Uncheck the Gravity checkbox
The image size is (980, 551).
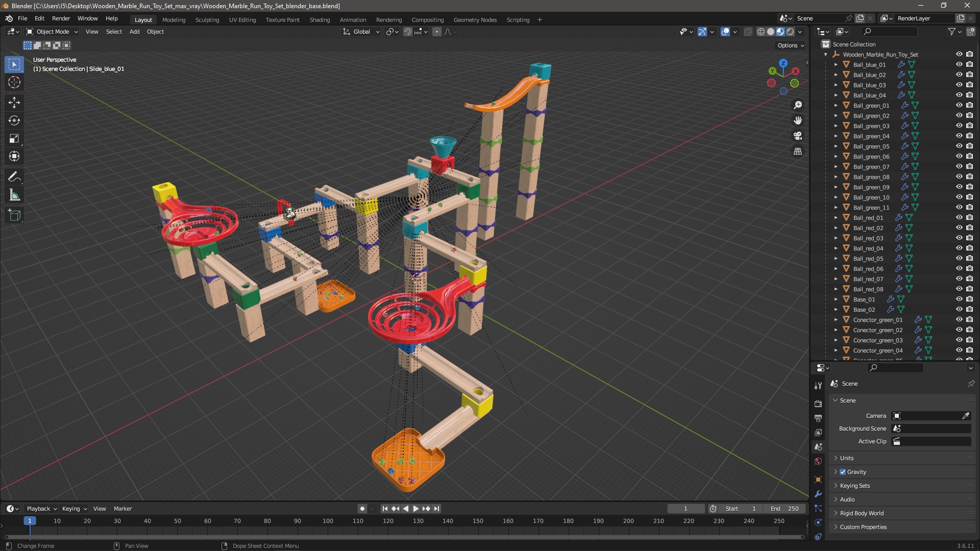[x=843, y=472]
